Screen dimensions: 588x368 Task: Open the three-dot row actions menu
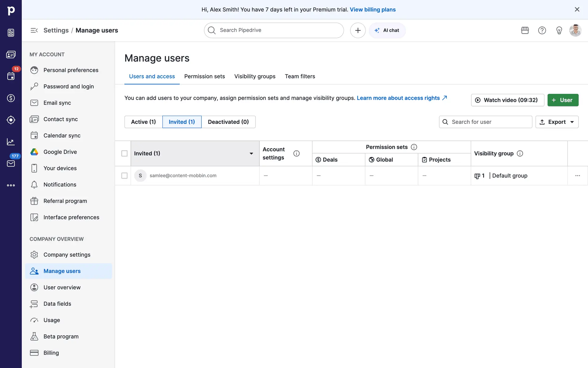click(x=578, y=176)
